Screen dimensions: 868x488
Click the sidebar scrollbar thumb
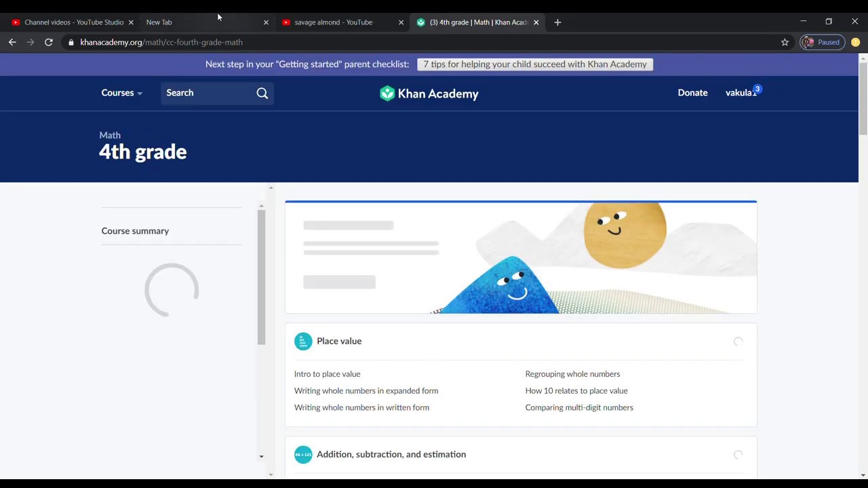click(261, 277)
